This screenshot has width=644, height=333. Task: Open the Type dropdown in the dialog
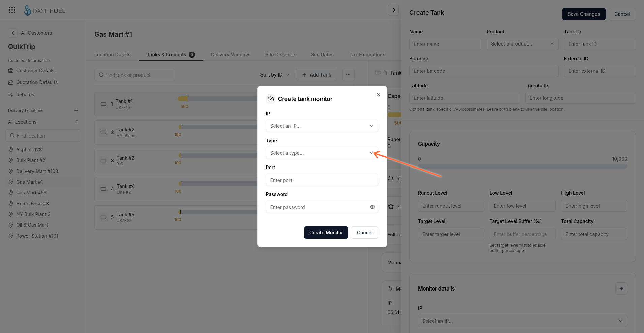coord(322,153)
